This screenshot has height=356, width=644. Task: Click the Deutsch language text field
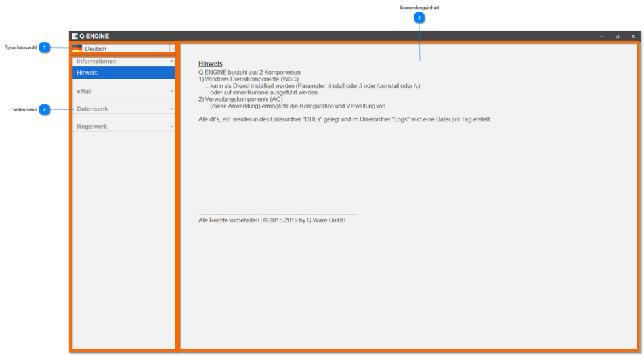[x=127, y=49]
